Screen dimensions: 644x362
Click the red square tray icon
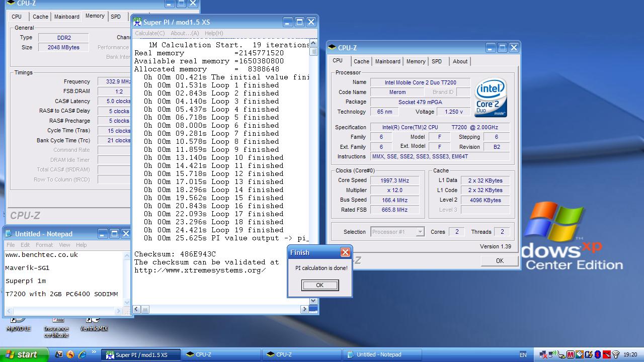607,354
